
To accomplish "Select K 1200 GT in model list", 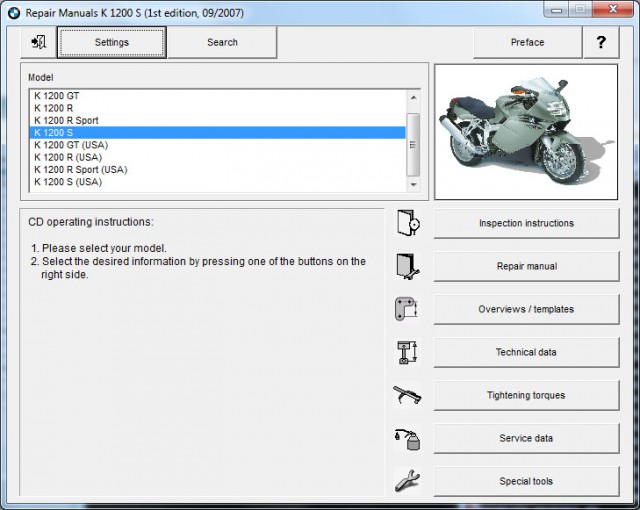I will click(x=218, y=96).
